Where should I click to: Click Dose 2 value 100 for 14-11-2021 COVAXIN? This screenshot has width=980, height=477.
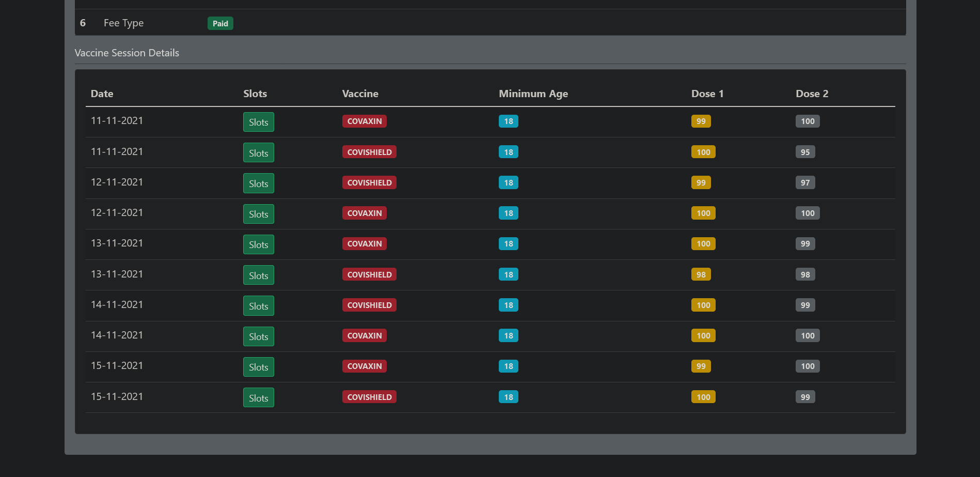point(808,335)
